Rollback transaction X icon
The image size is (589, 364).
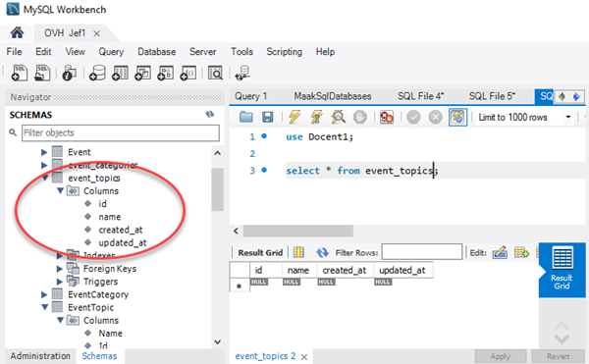coord(435,117)
